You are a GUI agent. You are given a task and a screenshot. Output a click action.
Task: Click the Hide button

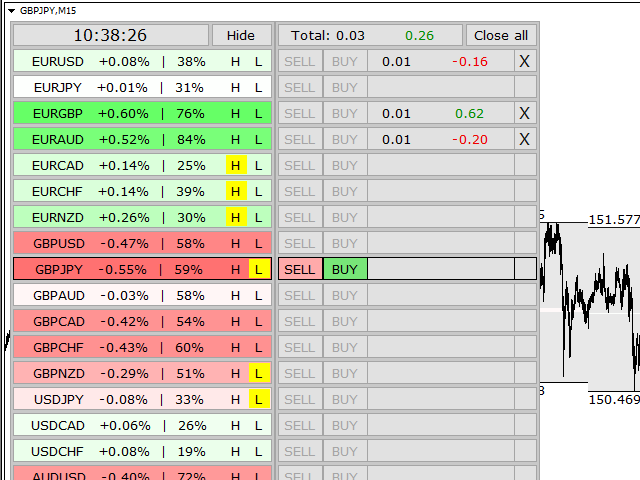tap(240, 35)
